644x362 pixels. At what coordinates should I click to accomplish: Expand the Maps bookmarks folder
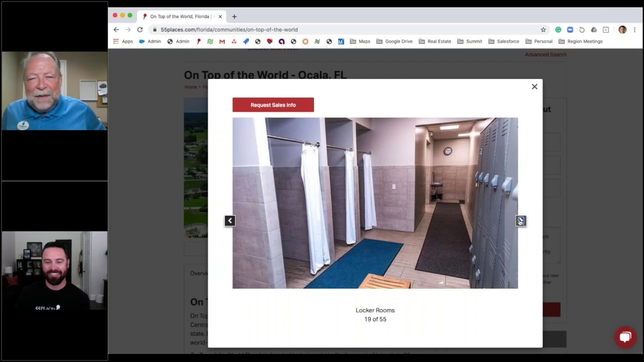360,41
